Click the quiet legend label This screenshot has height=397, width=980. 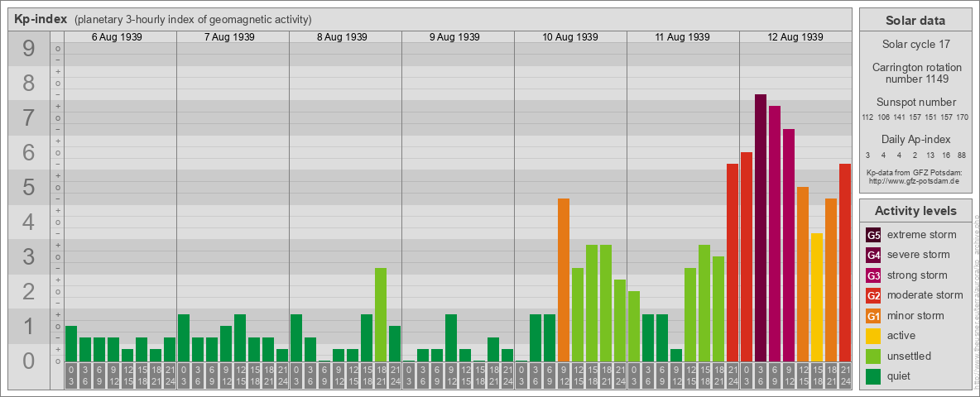[x=901, y=375]
